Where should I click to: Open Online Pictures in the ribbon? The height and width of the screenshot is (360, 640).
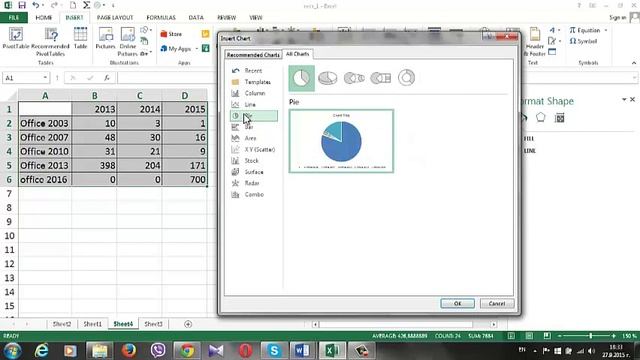pos(127,42)
